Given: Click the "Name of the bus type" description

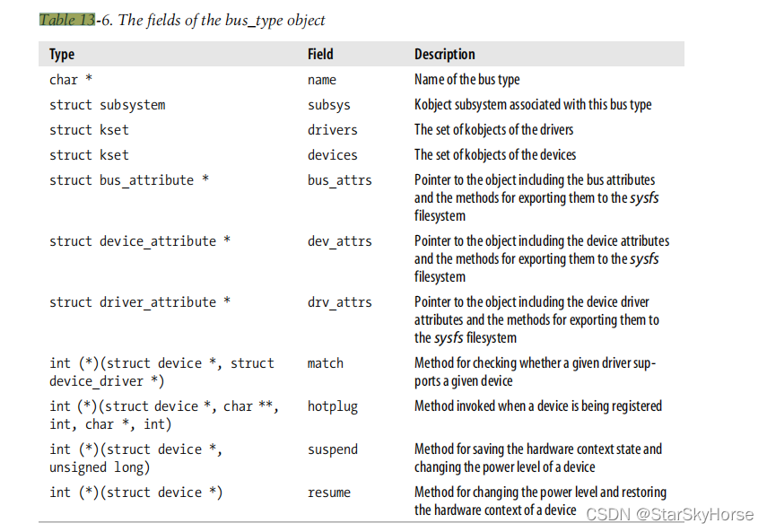Looking at the screenshot, I should click(466, 80).
